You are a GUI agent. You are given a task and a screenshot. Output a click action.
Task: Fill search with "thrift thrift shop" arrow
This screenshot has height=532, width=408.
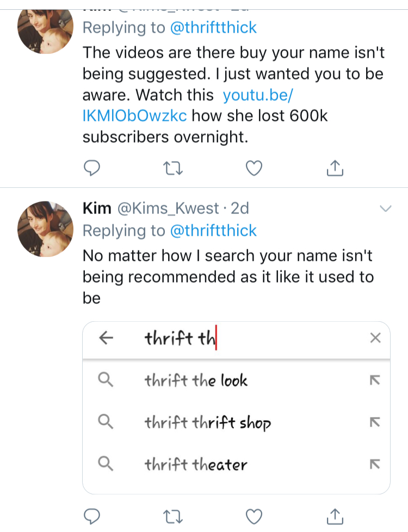(x=374, y=422)
